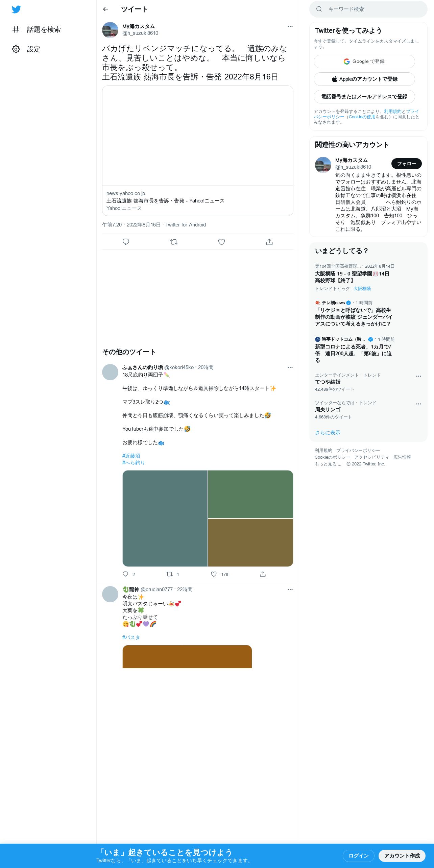This screenshot has height=868, width=434.
Task: Follow My海カスタム with フォロー button
Action: pos(406,164)
